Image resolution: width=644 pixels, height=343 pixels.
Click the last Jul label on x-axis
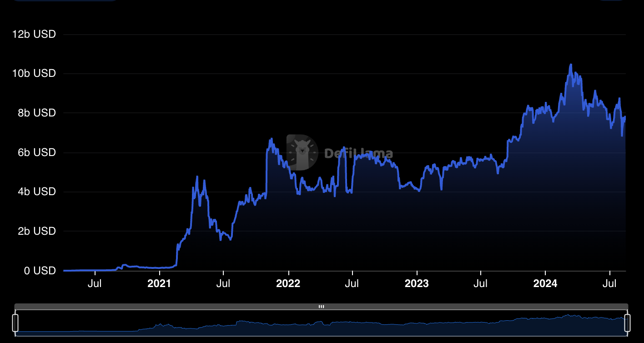pos(609,284)
